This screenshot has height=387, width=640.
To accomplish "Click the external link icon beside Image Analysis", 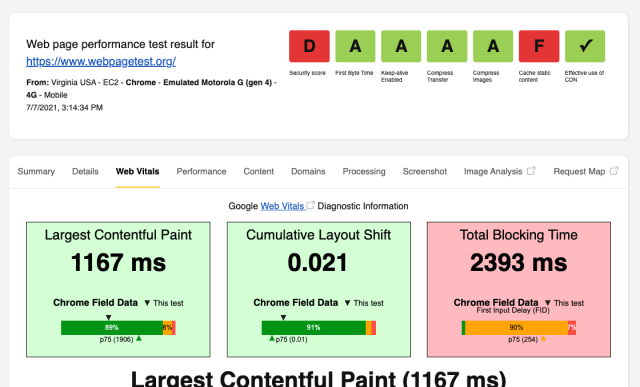I will pyautogui.click(x=531, y=171).
